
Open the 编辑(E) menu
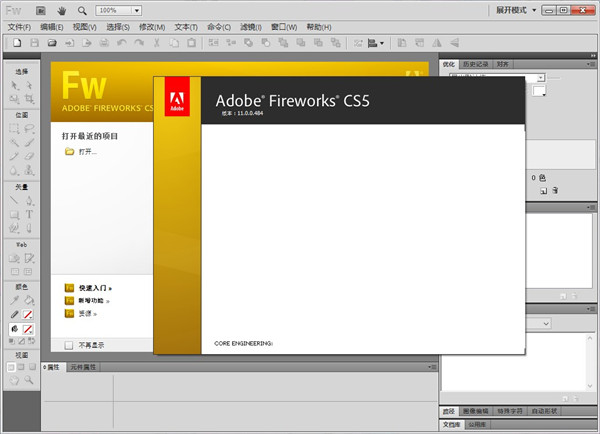(x=52, y=27)
